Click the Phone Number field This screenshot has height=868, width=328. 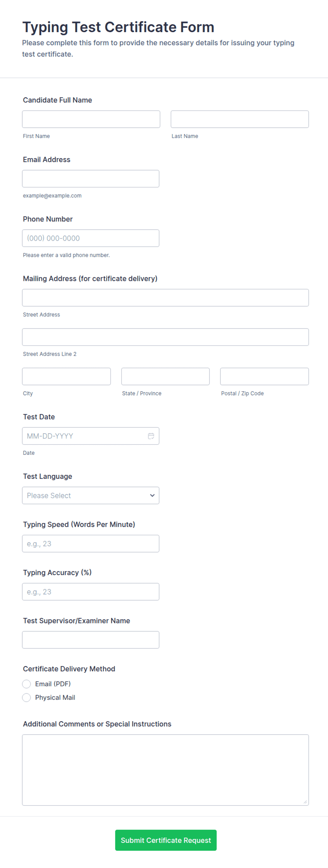tap(91, 238)
